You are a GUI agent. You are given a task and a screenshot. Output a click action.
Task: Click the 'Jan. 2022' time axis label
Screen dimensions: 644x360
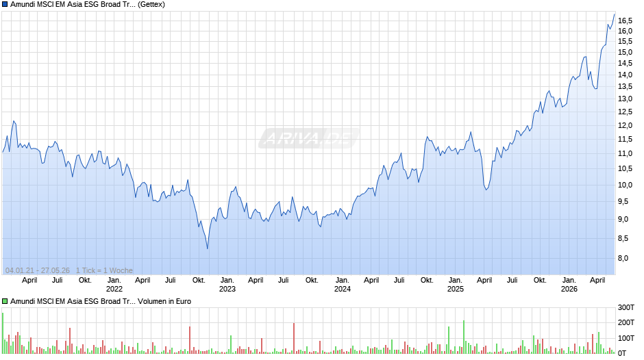point(114,285)
